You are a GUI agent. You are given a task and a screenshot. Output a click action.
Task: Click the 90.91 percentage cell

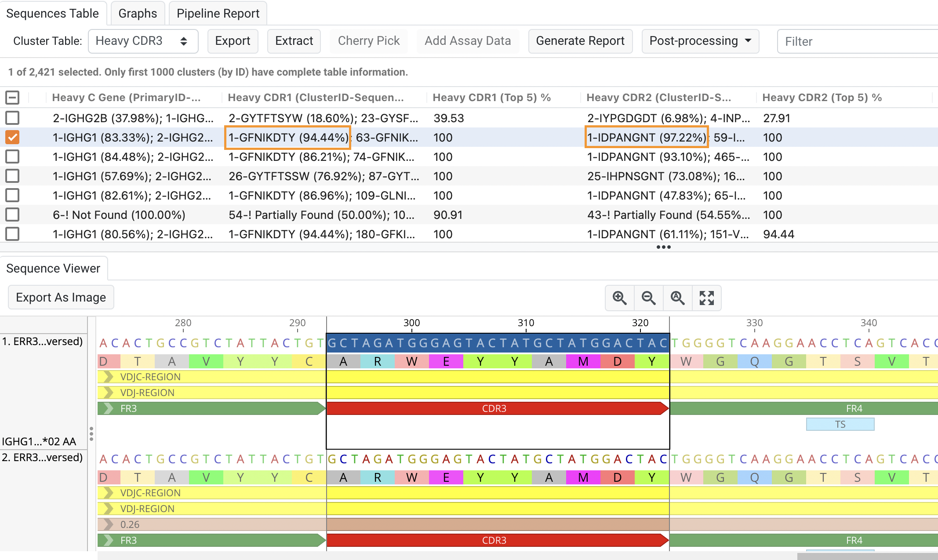(x=448, y=215)
